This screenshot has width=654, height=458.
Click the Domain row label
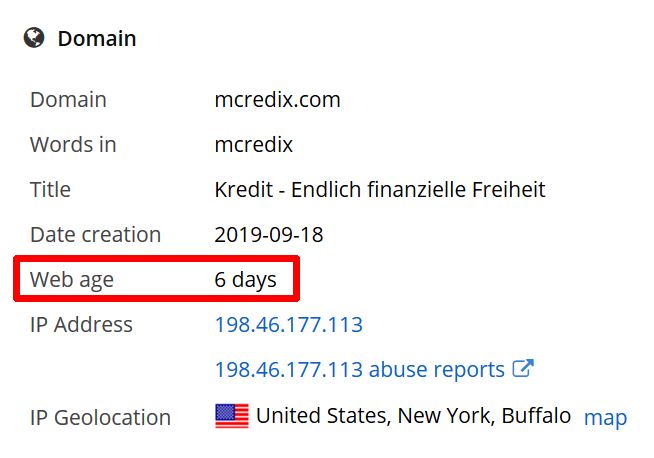point(68,100)
